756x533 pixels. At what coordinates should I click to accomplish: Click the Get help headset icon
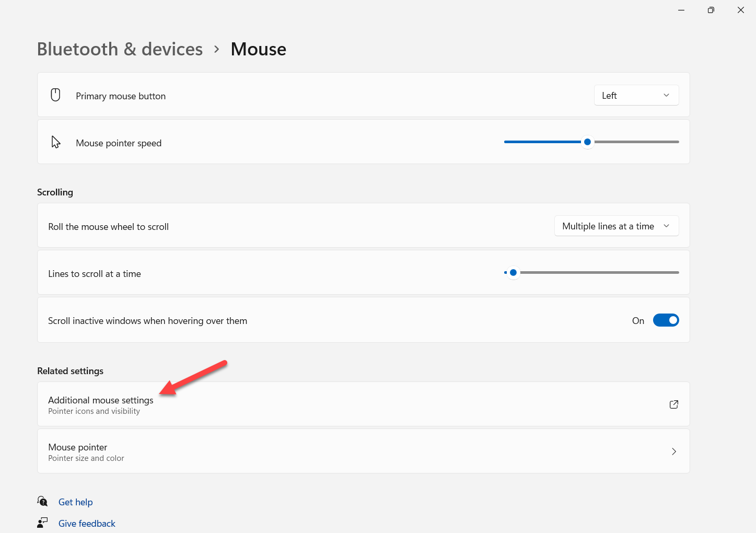click(42, 501)
